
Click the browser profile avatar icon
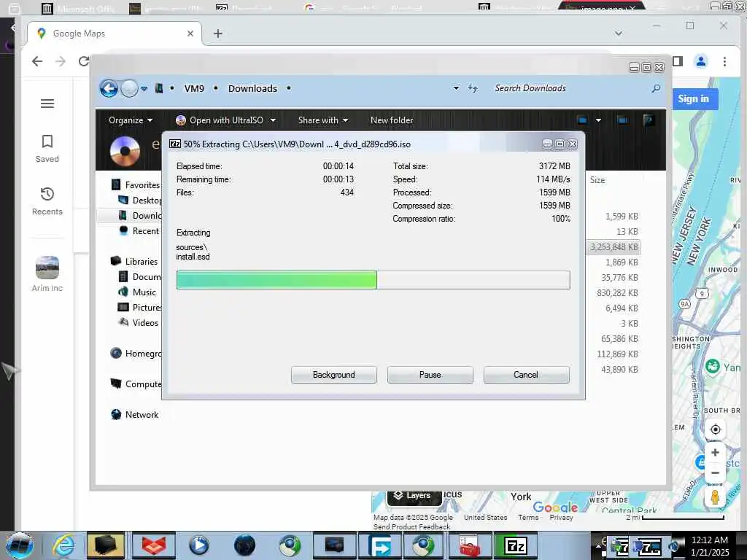point(701,61)
